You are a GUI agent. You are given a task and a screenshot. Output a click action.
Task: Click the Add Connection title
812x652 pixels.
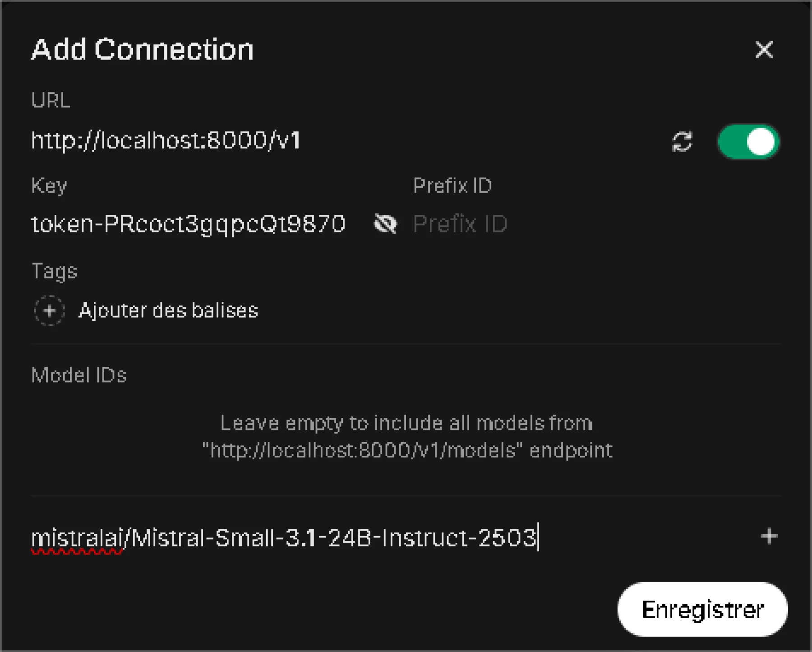(143, 49)
